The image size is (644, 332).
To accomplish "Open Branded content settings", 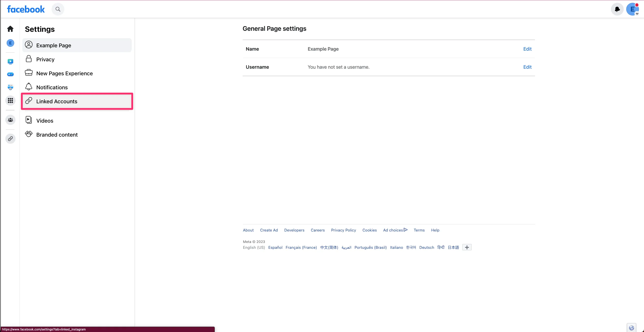I will pos(77,135).
